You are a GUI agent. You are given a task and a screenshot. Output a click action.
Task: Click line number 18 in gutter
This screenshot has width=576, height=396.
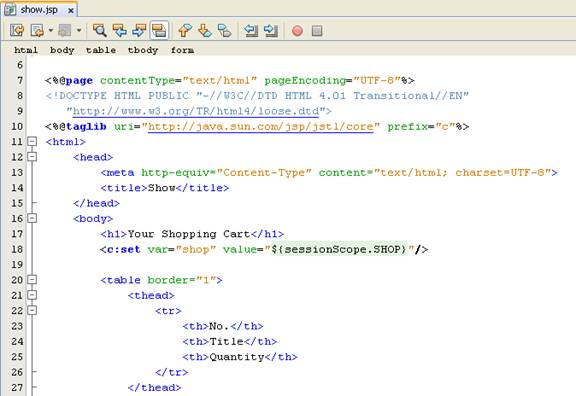point(17,249)
